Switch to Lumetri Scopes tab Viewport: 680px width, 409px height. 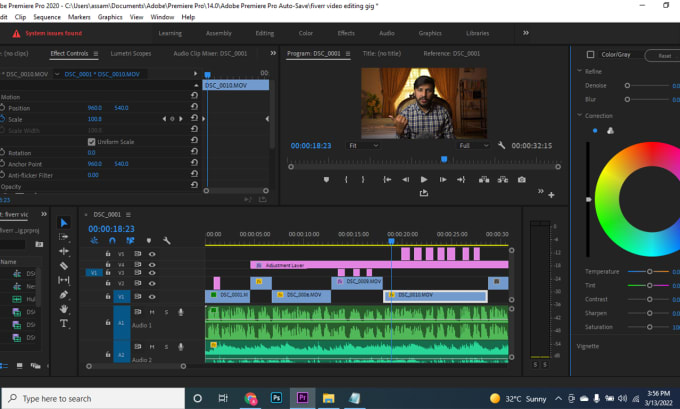point(131,53)
